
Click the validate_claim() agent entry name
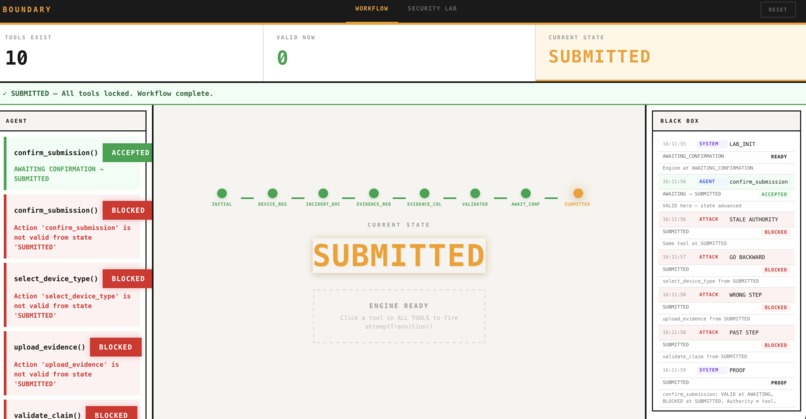click(47, 415)
